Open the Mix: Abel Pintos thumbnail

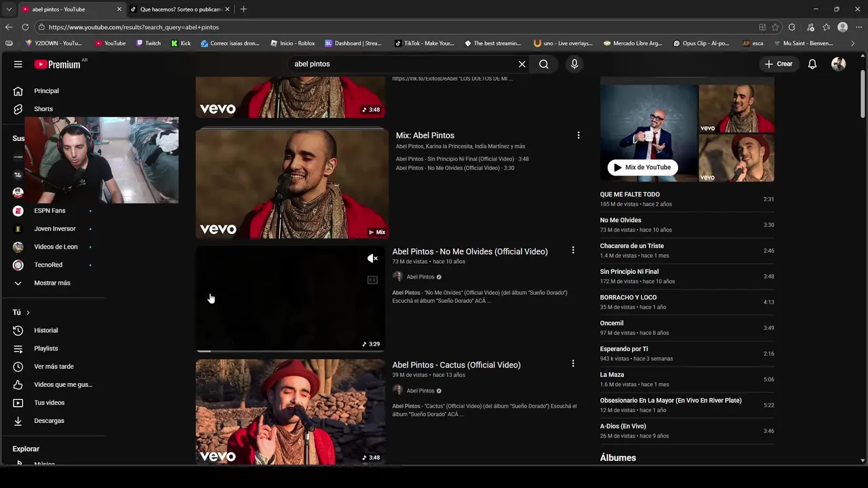pos(292,183)
